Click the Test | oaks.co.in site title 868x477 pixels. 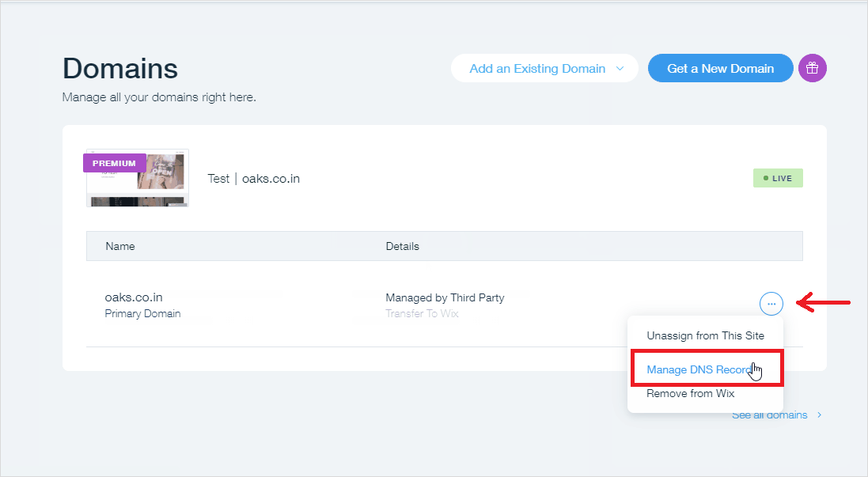(253, 179)
